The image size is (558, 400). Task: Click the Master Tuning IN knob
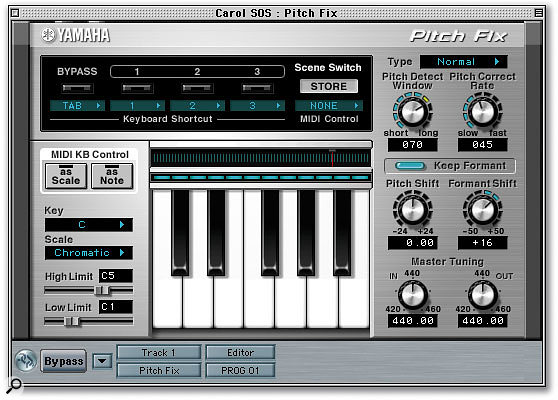tap(412, 295)
